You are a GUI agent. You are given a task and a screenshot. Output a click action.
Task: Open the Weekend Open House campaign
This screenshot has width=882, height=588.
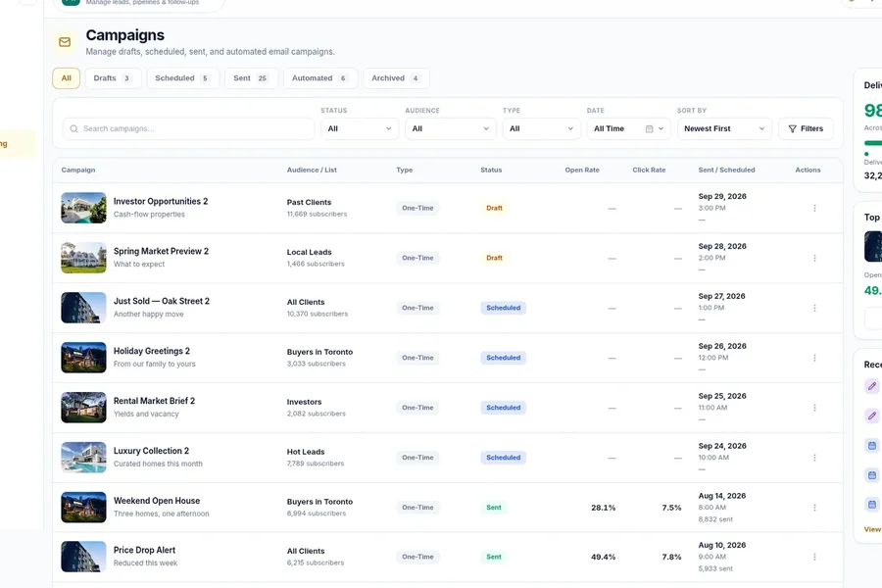[157, 501]
